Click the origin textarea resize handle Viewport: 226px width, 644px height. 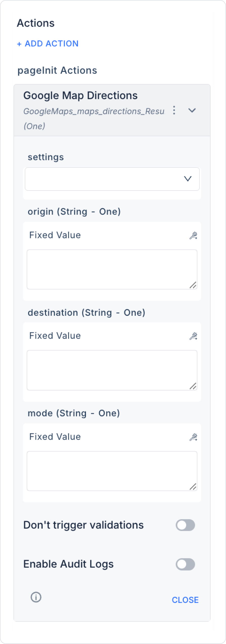193,285
